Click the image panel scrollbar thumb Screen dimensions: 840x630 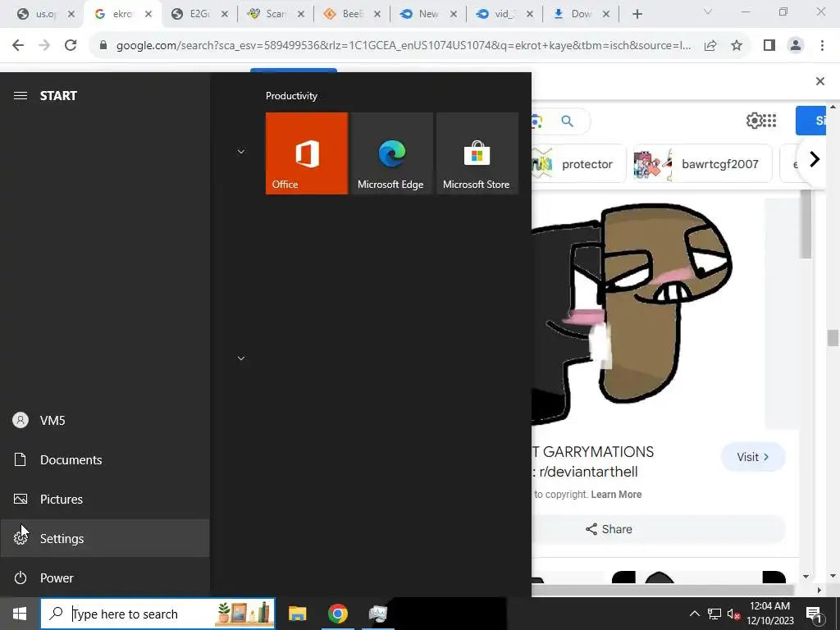click(806, 225)
